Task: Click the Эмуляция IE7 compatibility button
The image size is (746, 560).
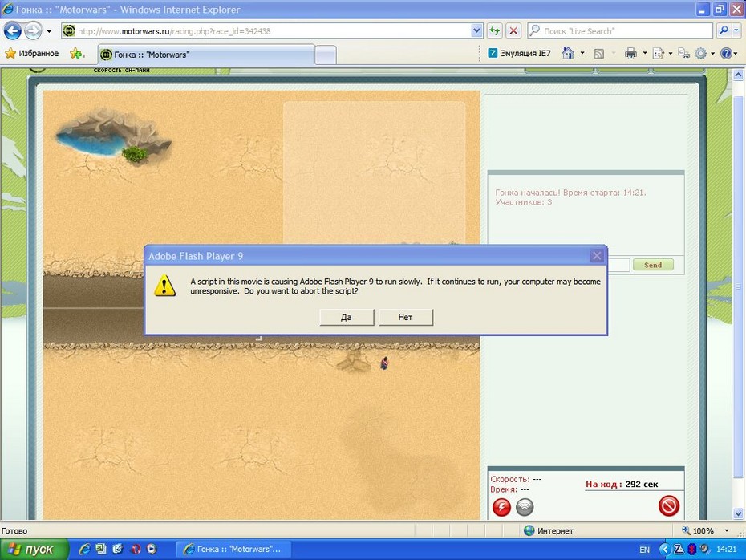Action: (520, 53)
